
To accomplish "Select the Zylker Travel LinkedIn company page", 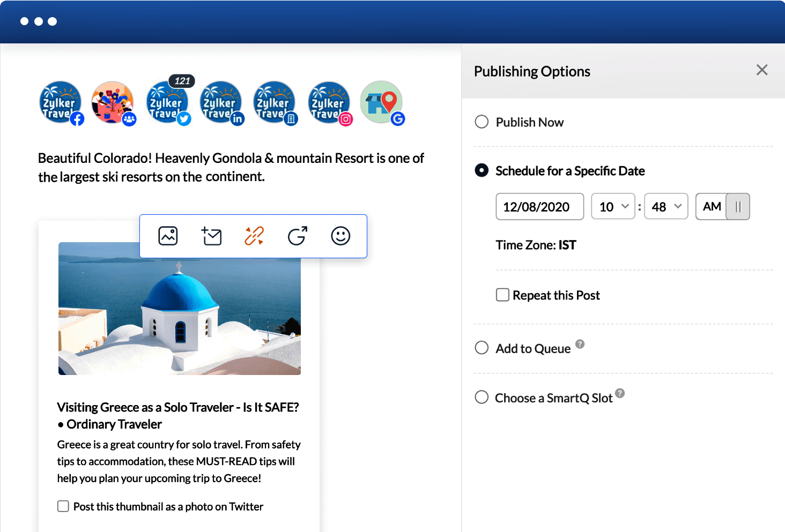I will [x=275, y=102].
